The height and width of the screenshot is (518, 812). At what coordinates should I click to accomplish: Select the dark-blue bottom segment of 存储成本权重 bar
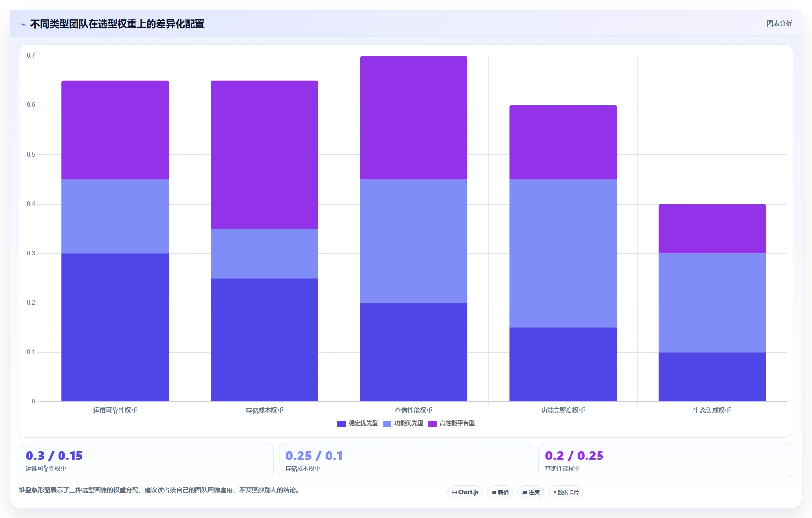click(264, 340)
